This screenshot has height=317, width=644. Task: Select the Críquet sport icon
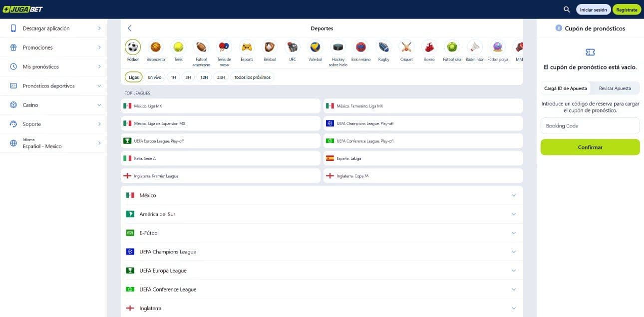click(406, 47)
